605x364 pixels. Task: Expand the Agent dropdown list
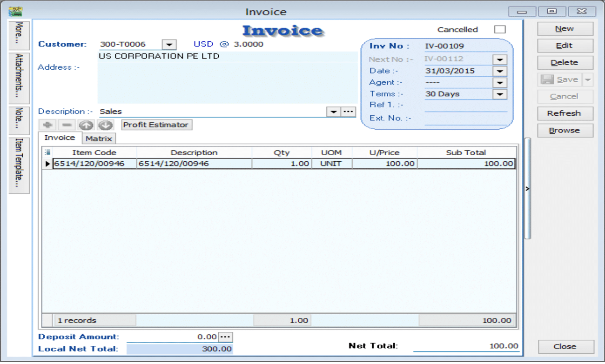[500, 83]
